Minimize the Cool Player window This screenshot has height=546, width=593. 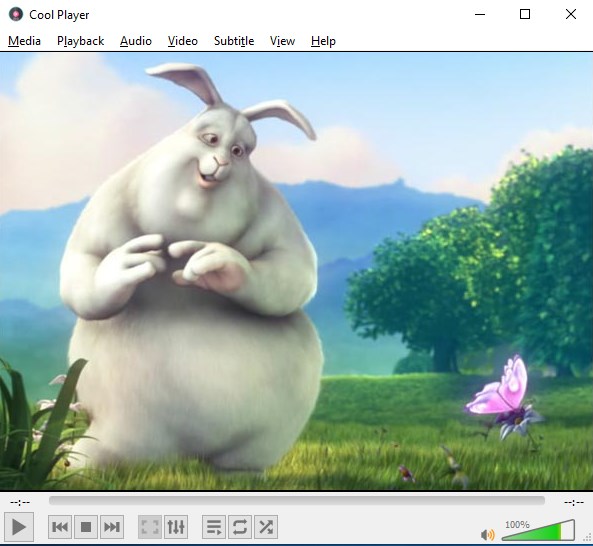(480, 14)
